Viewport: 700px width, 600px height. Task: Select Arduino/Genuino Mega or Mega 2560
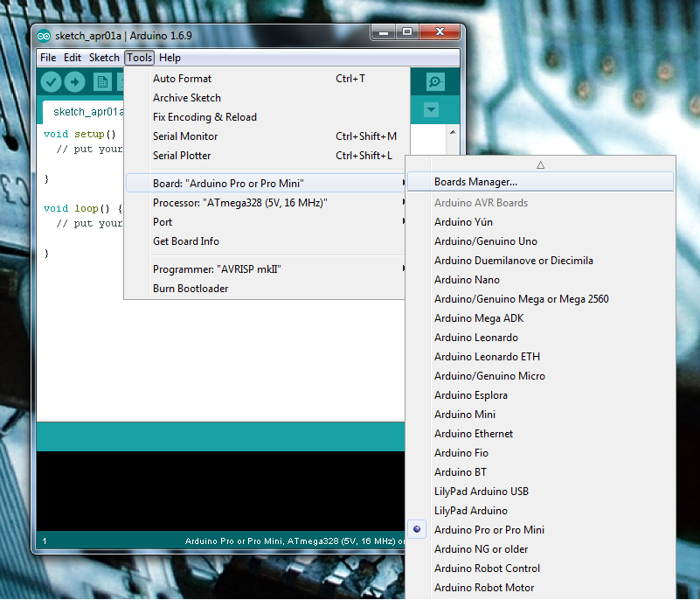click(x=541, y=299)
